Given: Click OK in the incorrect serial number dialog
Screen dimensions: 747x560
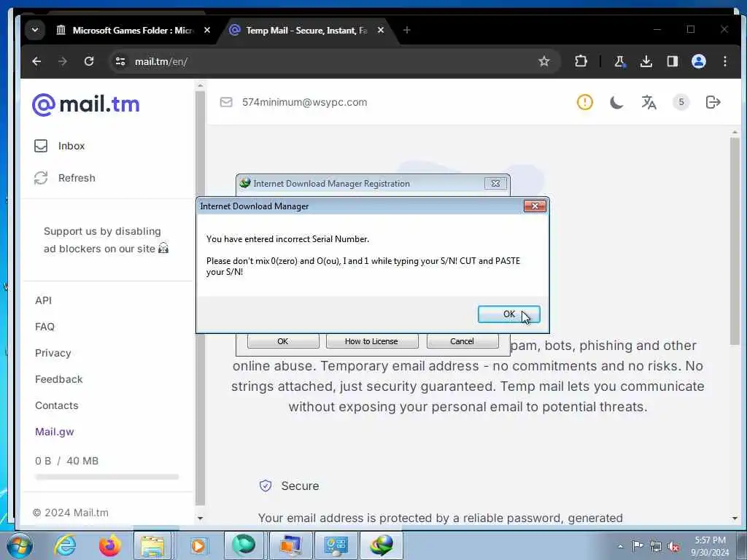Looking at the screenshot, I should pyautogui.click(x=508, y=314).
